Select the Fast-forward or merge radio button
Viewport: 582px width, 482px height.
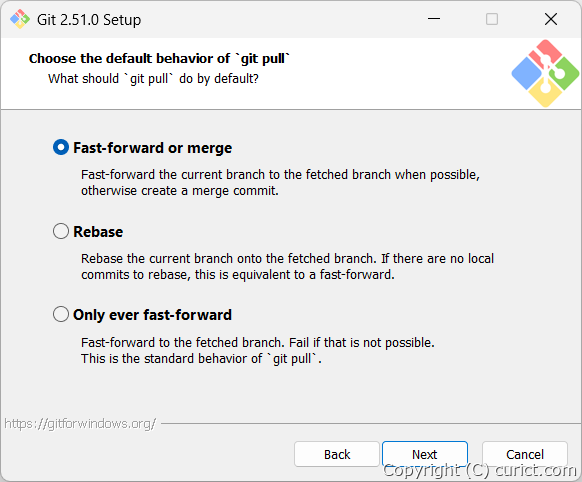pyautogui.click(x=61, y=147)
